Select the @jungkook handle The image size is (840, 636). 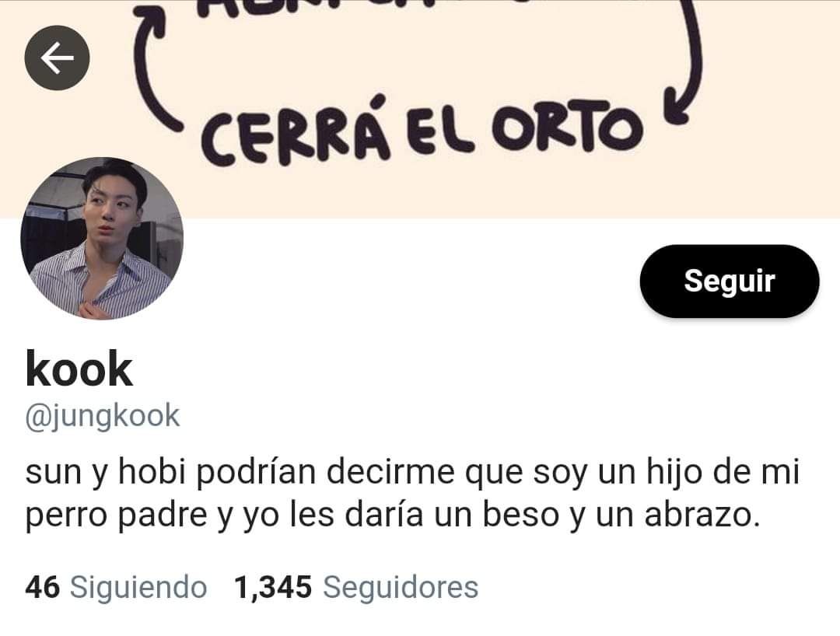[103, 416]
